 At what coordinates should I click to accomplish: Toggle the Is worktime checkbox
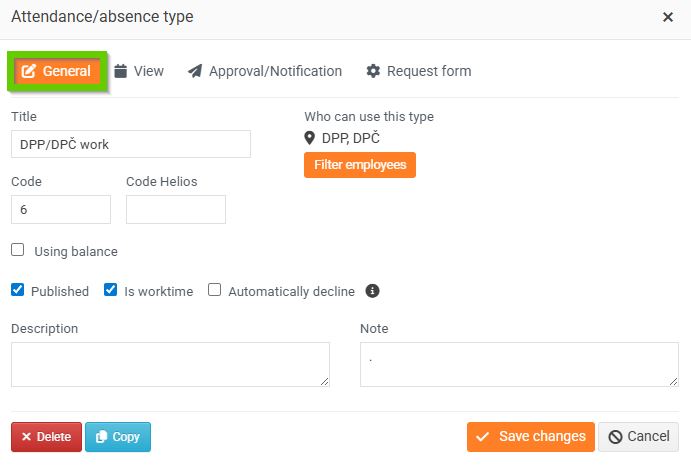111,291
